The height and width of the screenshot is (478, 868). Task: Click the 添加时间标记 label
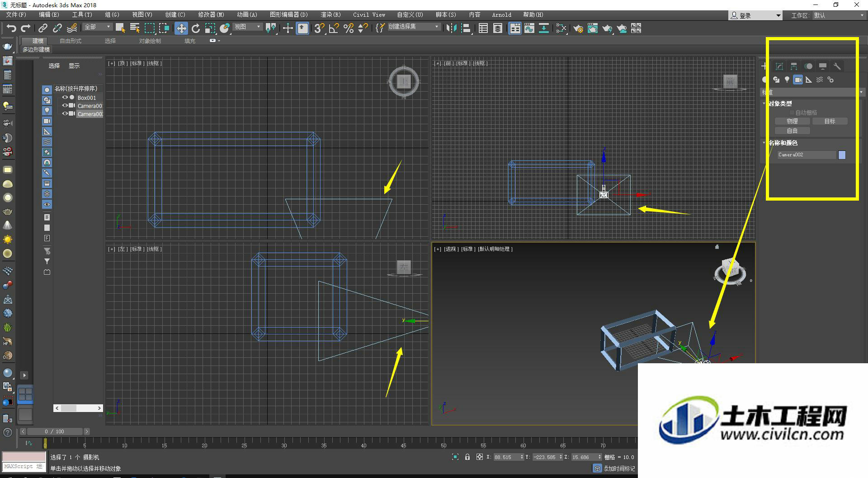619,469
